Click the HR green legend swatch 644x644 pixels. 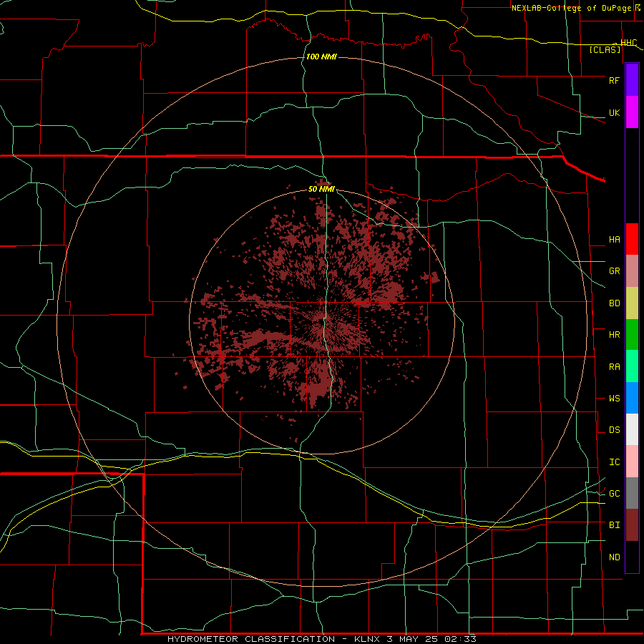click(632, 335)
